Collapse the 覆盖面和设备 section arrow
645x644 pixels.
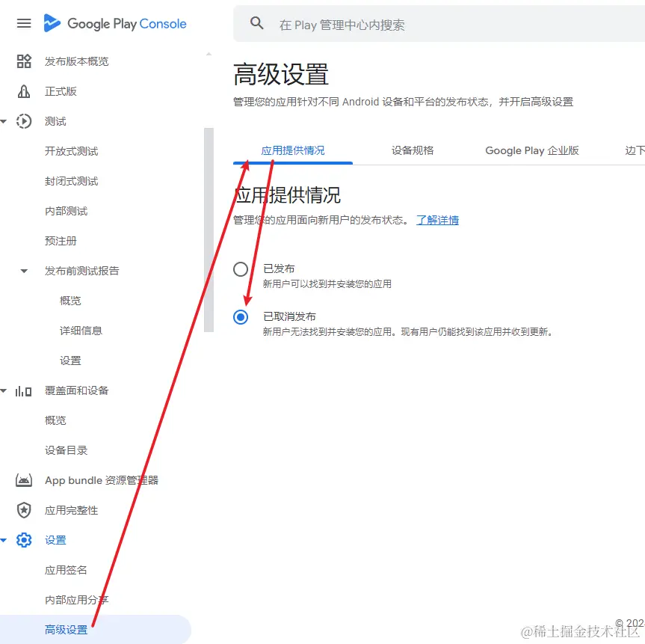(4, 390)
